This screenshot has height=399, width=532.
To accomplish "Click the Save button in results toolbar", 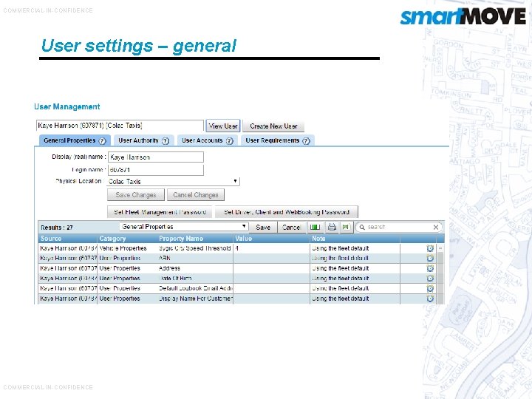I will point(263,227).
